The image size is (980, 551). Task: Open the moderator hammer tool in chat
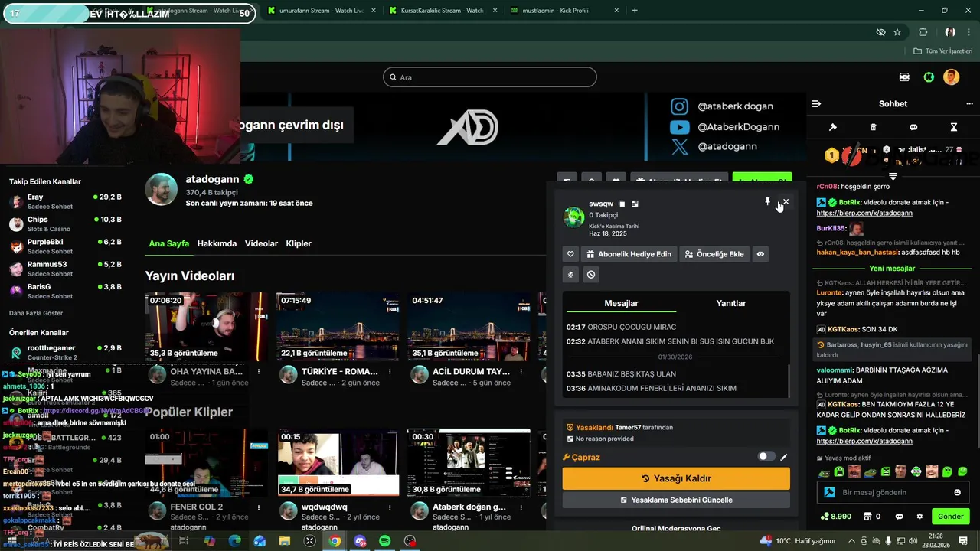pyautogui.click(x=833, y=127)
